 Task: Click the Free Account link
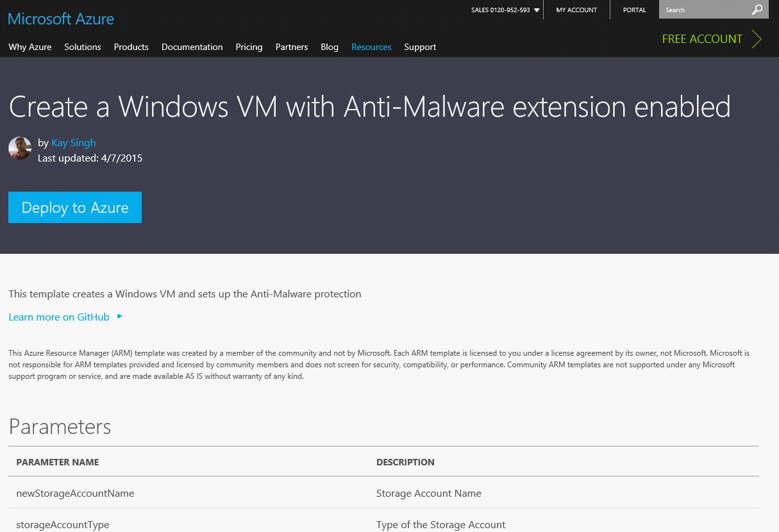[702, 39]
